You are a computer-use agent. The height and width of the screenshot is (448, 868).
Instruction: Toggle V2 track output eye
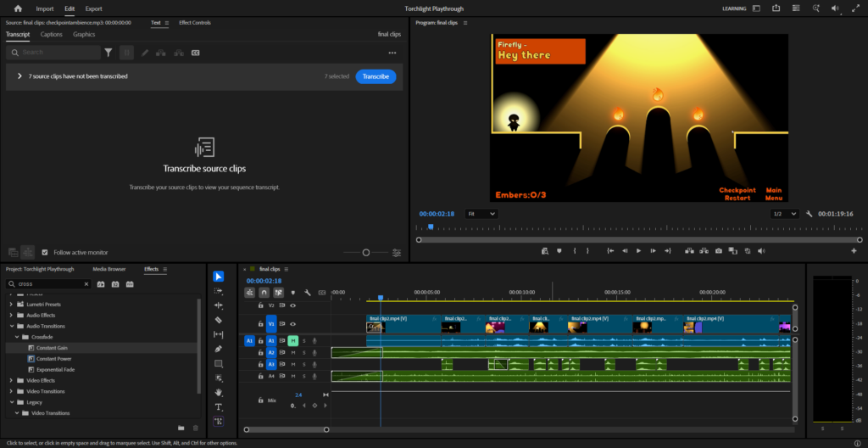tap(292, 305)
